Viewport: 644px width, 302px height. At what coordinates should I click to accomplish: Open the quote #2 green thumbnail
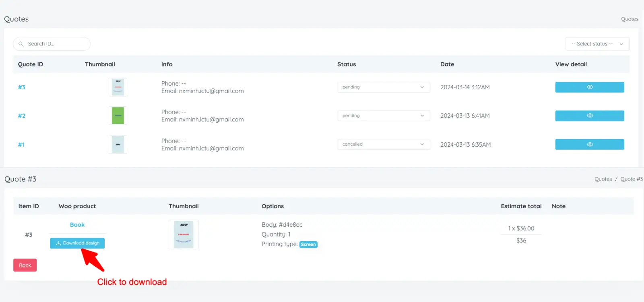coord(118,116)
